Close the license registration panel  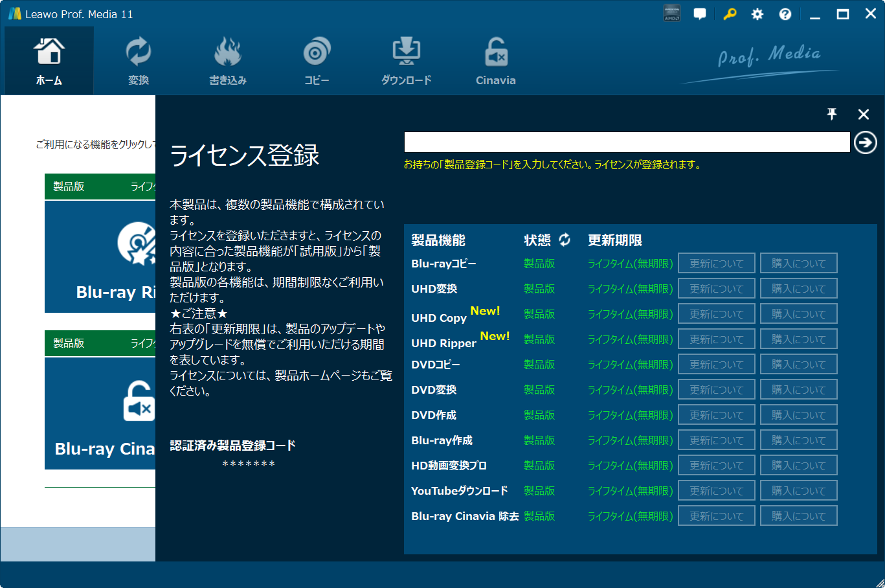tap(863, 114)
